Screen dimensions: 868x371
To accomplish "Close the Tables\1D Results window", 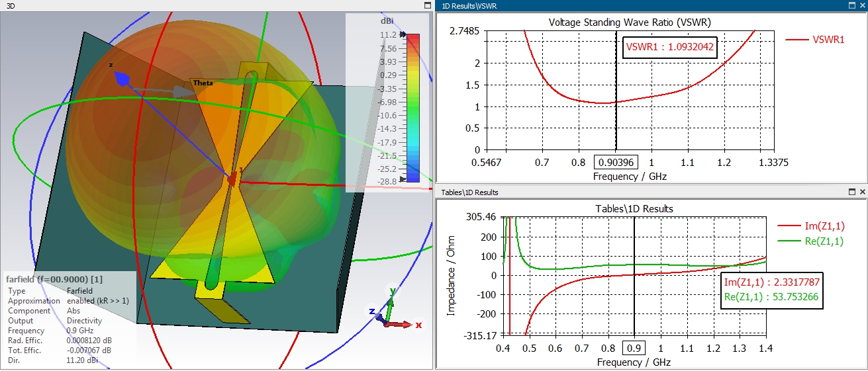I will pyautogui.click(x=862, y=192).
